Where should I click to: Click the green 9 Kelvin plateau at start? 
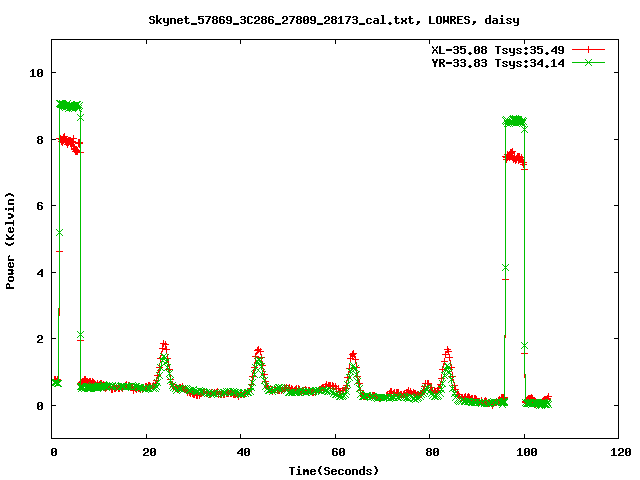69,105
